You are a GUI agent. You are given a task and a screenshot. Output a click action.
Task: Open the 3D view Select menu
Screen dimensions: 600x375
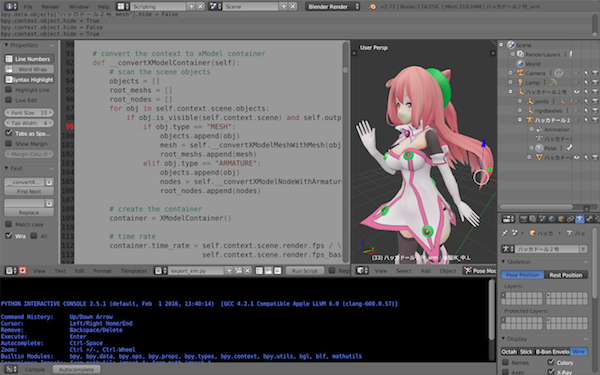click(x=404, y=271)
